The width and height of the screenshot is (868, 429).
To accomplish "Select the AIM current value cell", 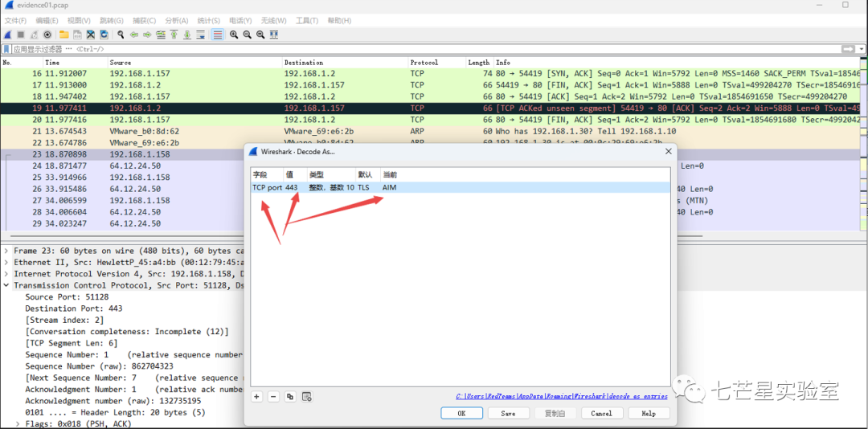I will pyautogui.click(x=389, y=188).
